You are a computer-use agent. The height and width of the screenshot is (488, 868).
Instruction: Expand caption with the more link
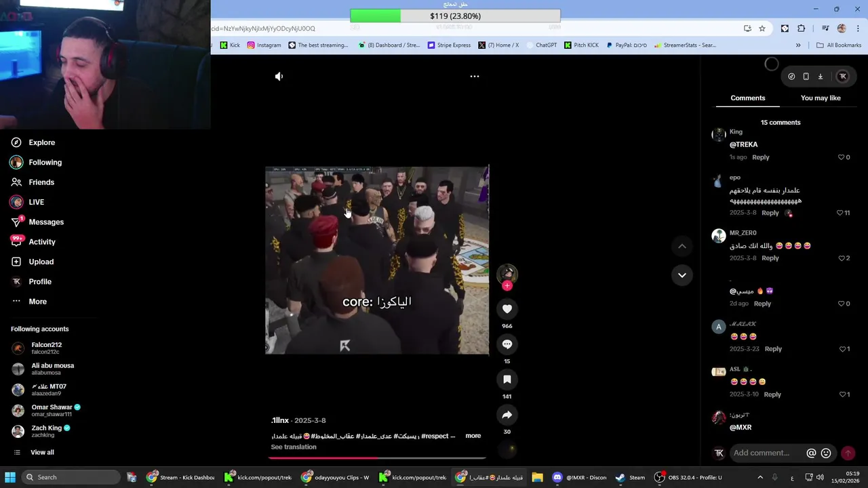tap(473, 436)
